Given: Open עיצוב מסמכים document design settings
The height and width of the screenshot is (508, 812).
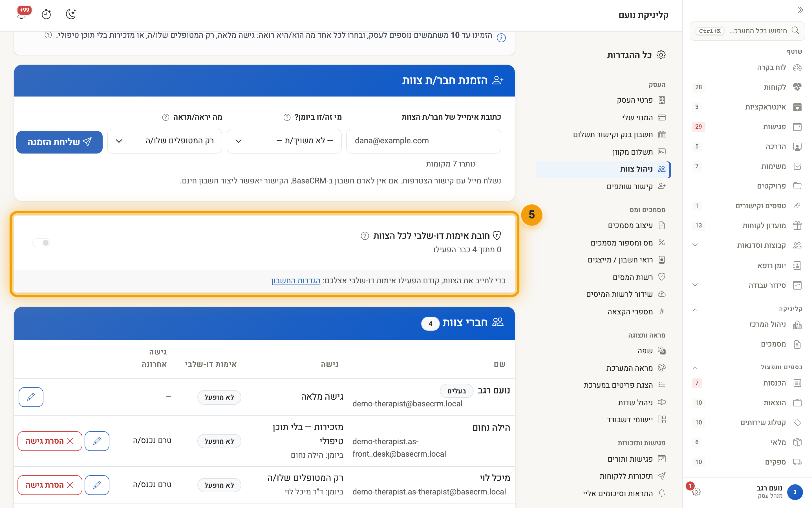Looking at the screenshot, I should 603,225.
